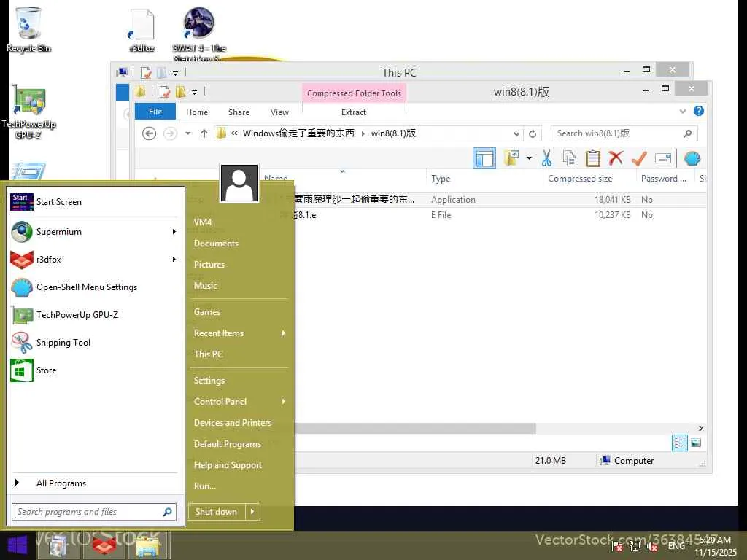The height and width of the screenshot is (560, 747).
Task: Expand the address bar history dropdown
Action: 516,134
